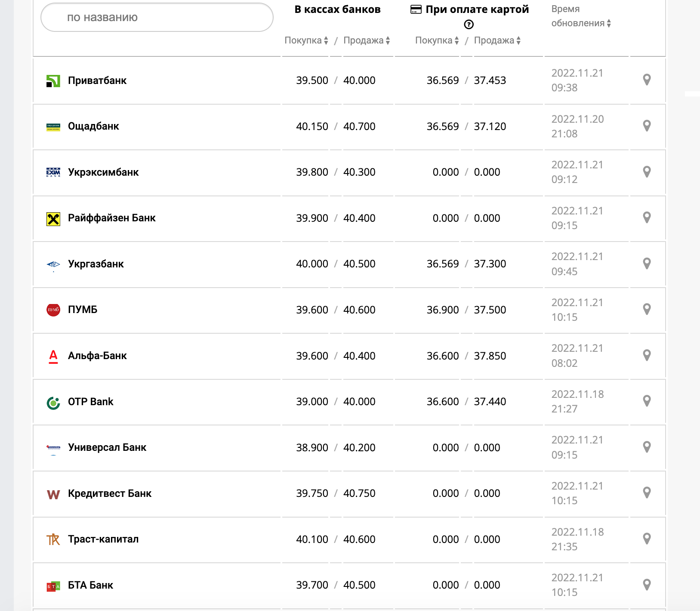Show ПУМБ branches via the map pin

646,309
